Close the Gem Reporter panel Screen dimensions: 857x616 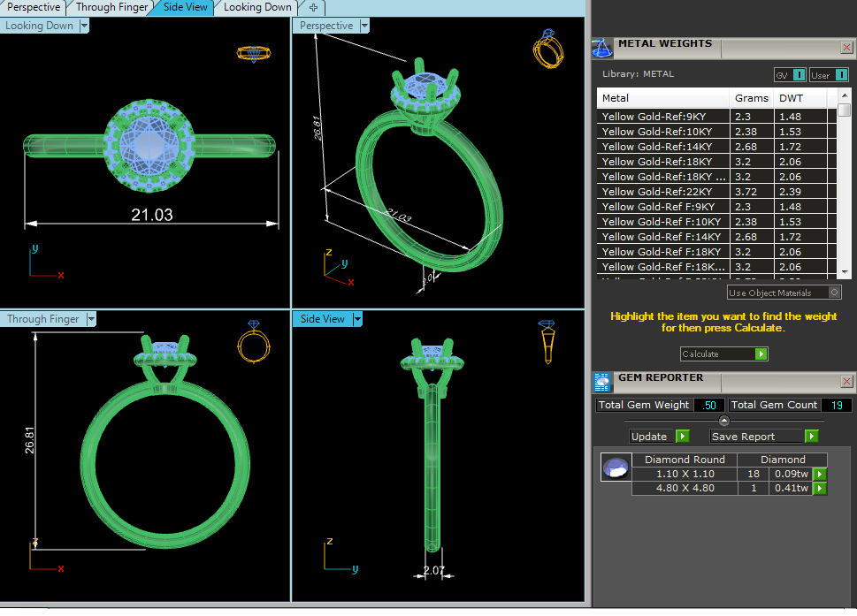coord(846,381)
